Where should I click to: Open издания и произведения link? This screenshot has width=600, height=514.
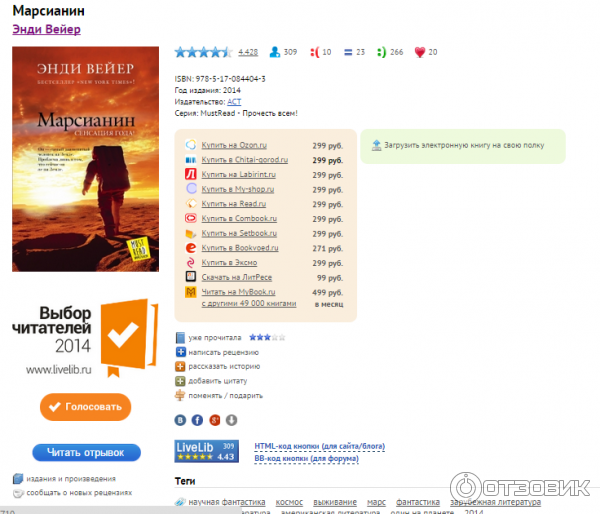pos(71,479)
